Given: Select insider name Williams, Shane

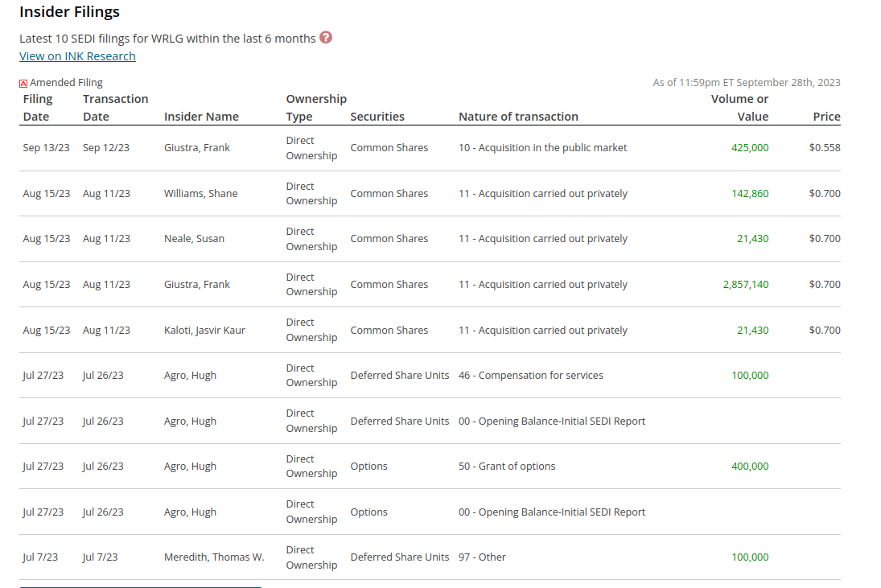Looking at the screenshot, I should tap(200, 194).
